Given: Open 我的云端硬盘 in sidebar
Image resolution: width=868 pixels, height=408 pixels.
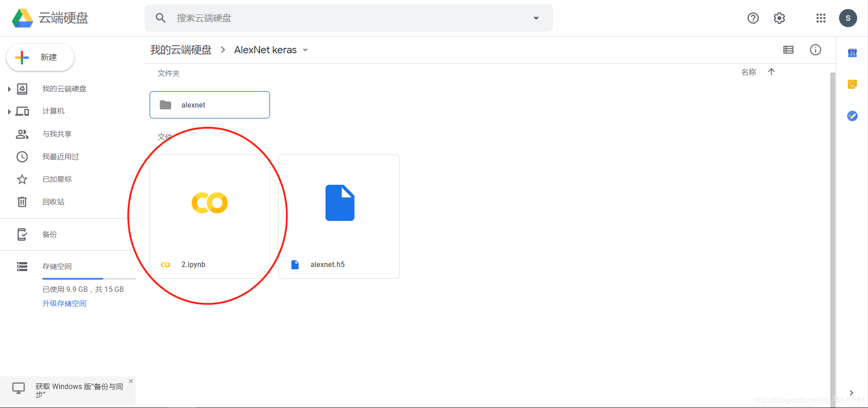Looking at the screenshot, I should point(64,89).
